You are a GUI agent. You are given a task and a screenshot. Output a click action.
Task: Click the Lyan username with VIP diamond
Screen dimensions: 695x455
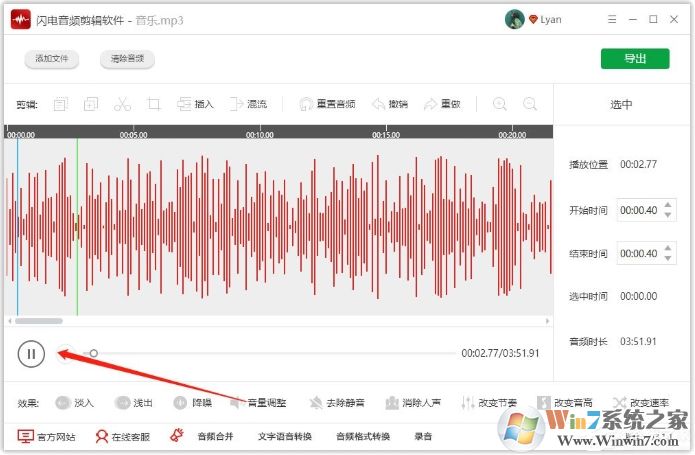(545, 19)
